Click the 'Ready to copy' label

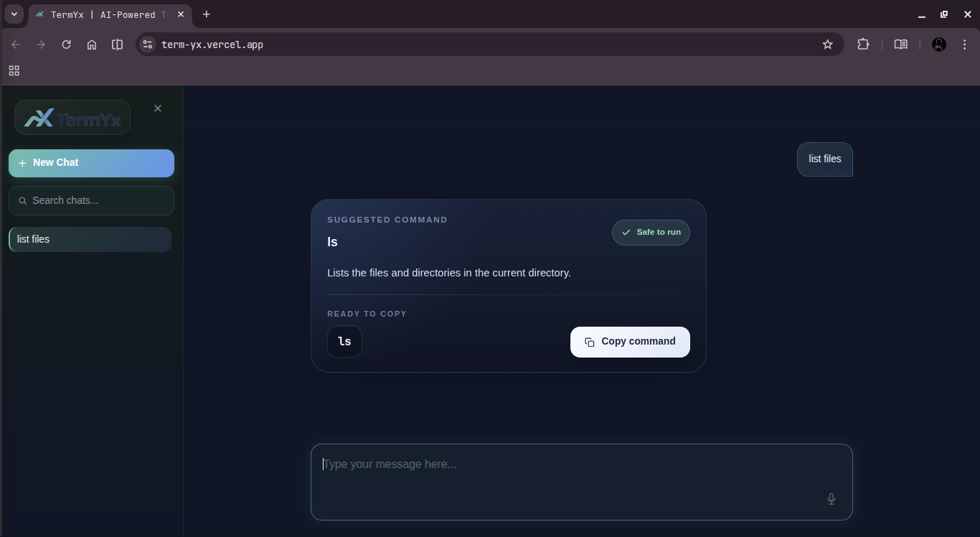[367, 314]
